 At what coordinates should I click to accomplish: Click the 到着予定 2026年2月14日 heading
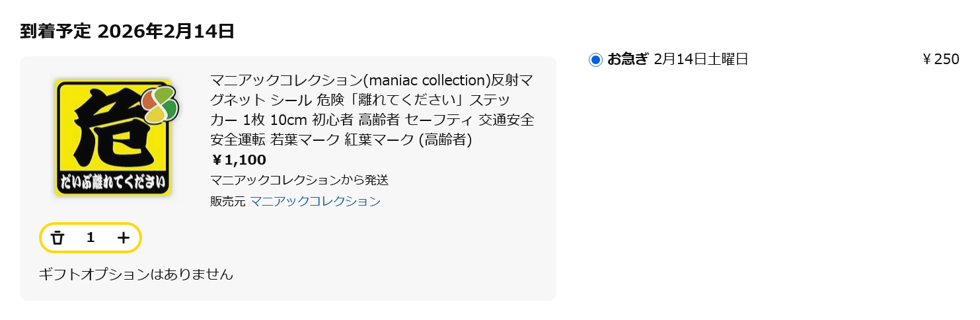coord(128,31)
